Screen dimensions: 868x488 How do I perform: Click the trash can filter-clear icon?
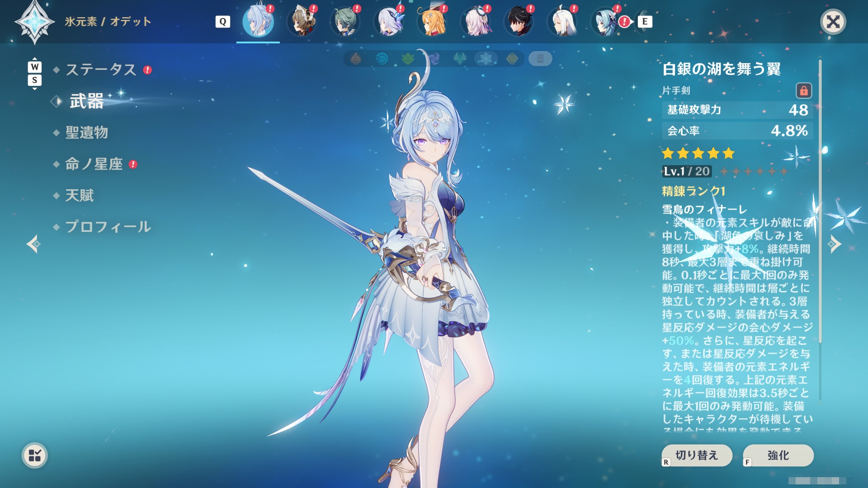pyautogui.click(x=540, y=59)
